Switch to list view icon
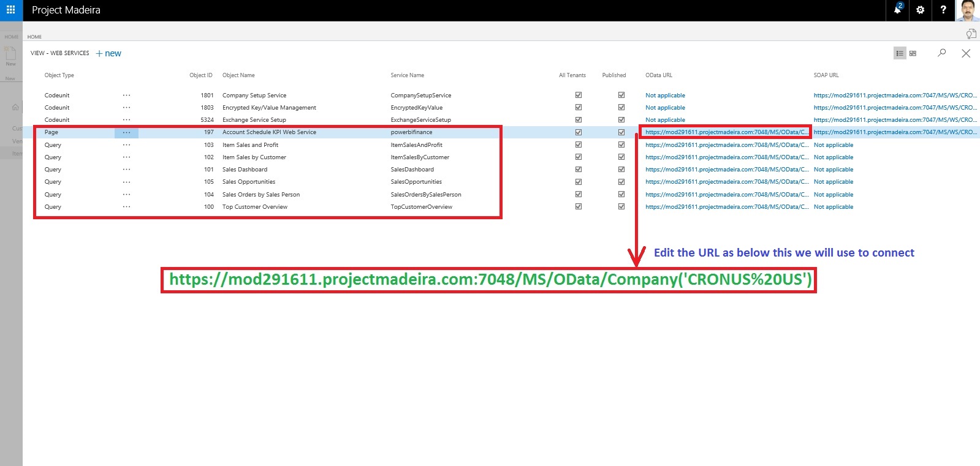The image size is (980, 466). (x=900, y=53)
